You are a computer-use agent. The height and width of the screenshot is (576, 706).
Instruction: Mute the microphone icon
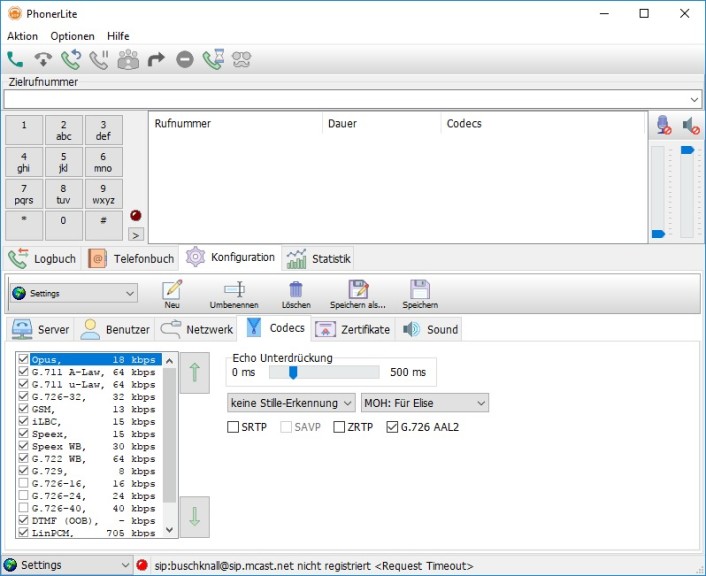(x=664, y=125)
